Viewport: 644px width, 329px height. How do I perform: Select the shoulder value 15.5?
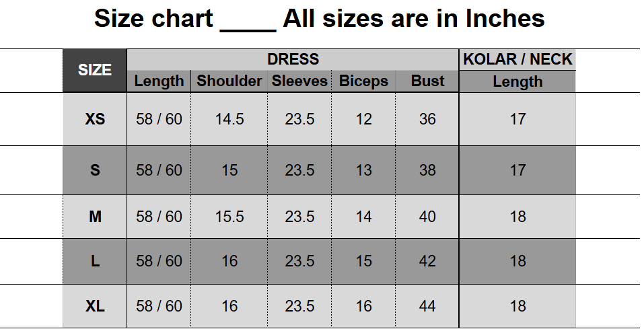click(x=229, y=217)
